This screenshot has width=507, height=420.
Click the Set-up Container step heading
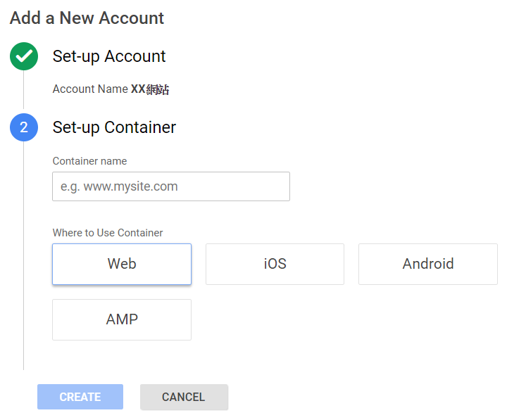click(x=114, y=127)
